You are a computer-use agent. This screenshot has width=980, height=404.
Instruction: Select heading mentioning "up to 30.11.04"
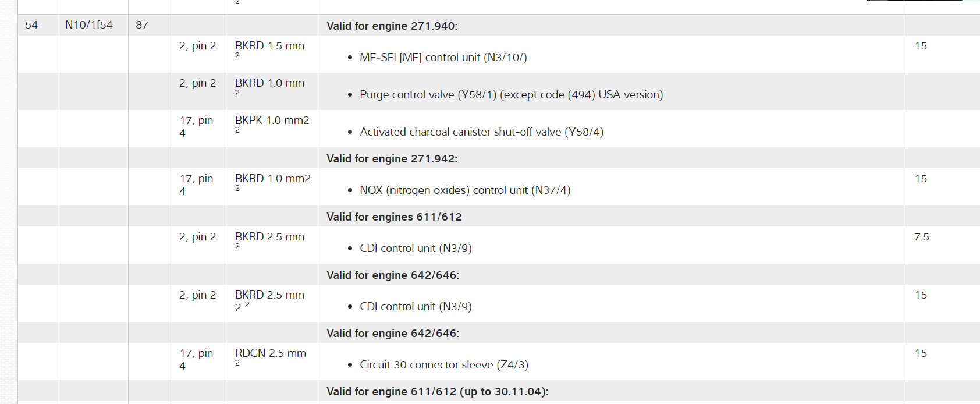pos(437,392)
